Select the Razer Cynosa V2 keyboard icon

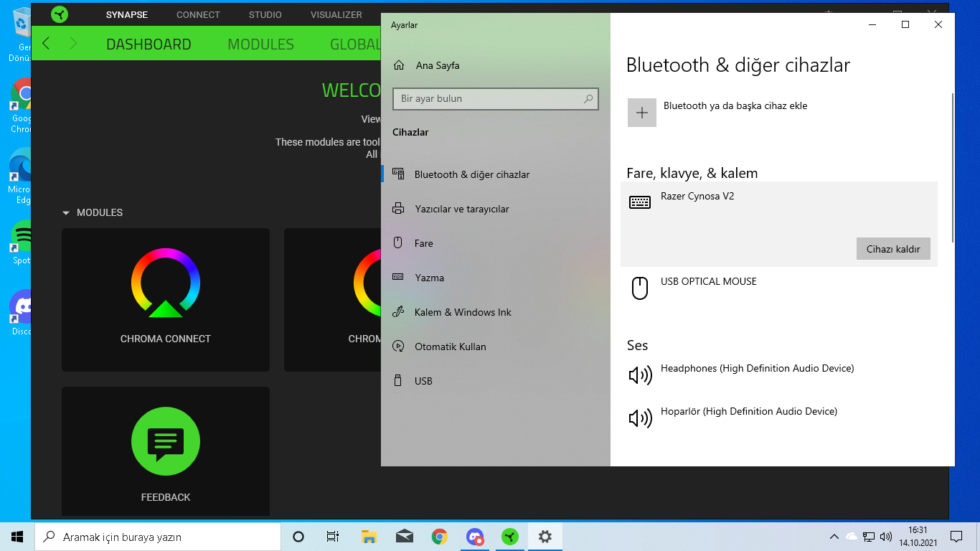[x=640, y=202]
